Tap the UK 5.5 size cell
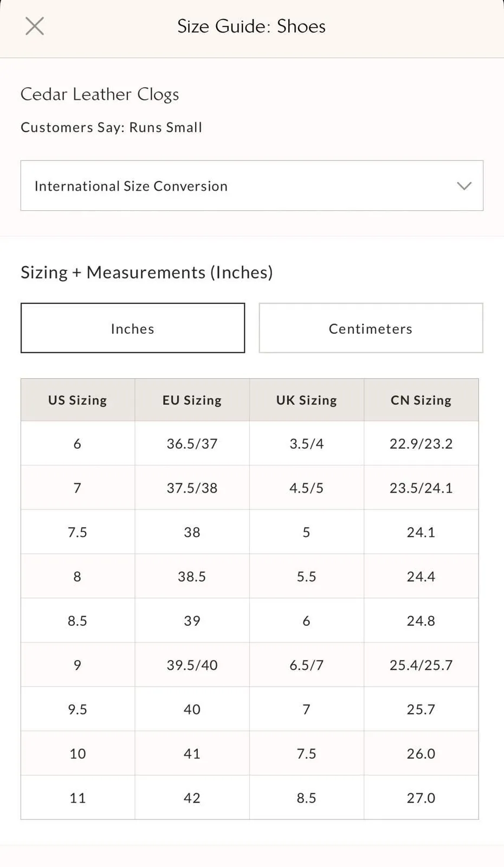 pos(306,577)
